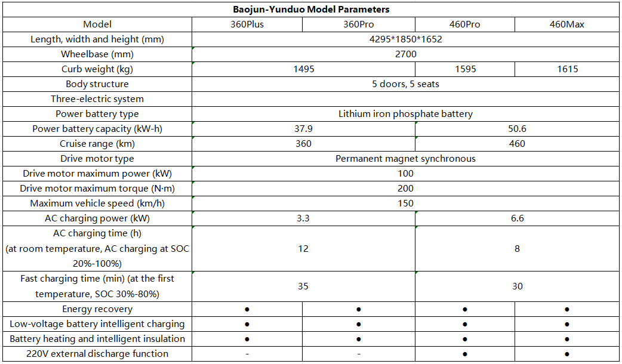Click 'Length, width and height (mm)' label
This screenshot has width=622, height=364.
point(97,39)
